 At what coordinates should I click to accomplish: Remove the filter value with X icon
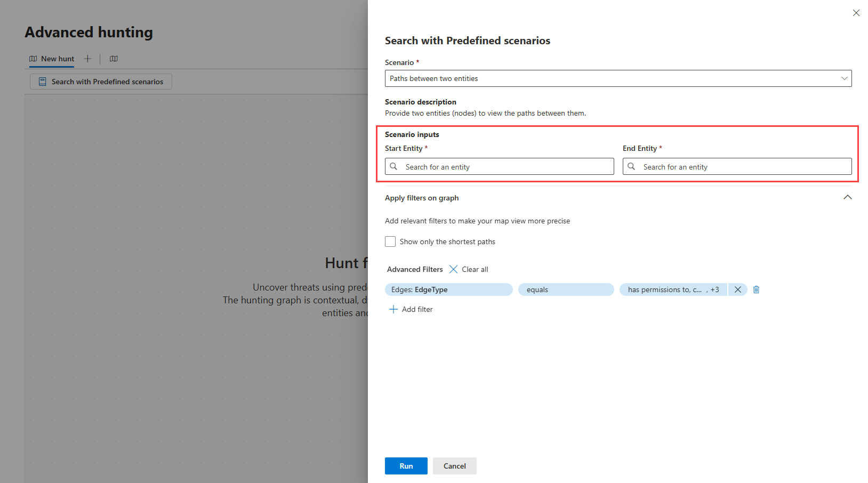[x=738, y=289]
